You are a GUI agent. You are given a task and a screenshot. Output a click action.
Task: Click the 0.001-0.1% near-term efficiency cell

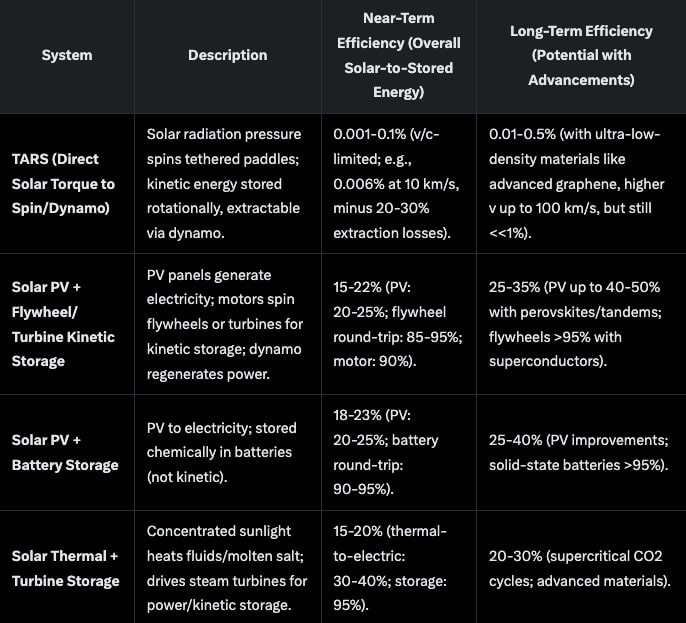point(394,185)
